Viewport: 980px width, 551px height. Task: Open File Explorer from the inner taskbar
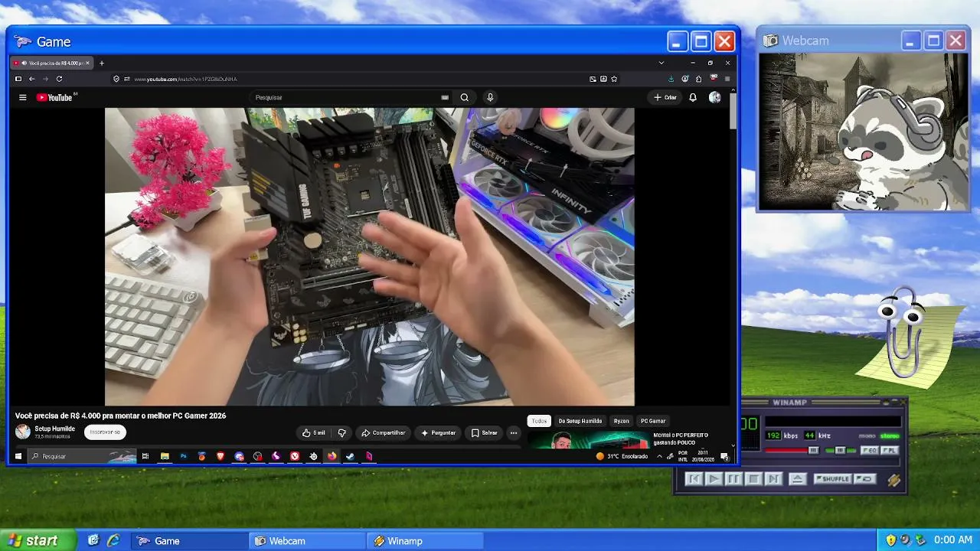click(x=165, y=456)
